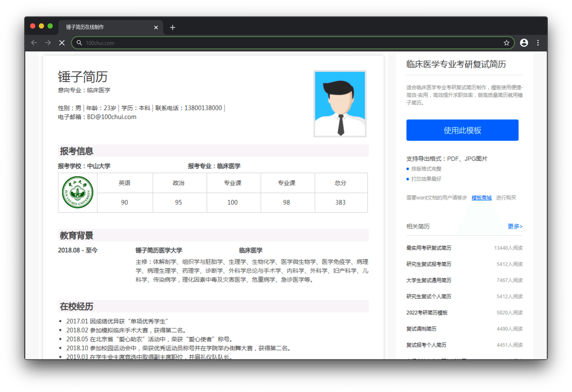Open 研究生复试报考简历 link

point(429,264)
